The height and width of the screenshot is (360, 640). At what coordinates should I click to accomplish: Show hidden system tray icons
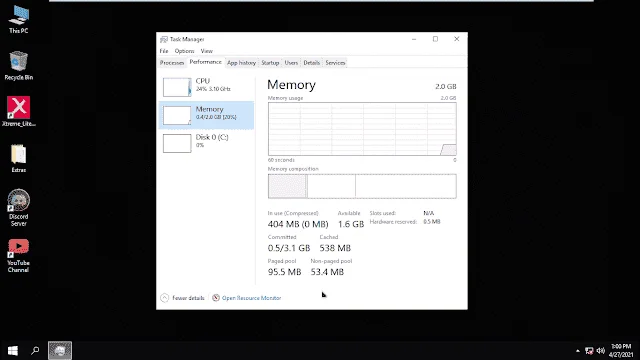tap(578, 351)
